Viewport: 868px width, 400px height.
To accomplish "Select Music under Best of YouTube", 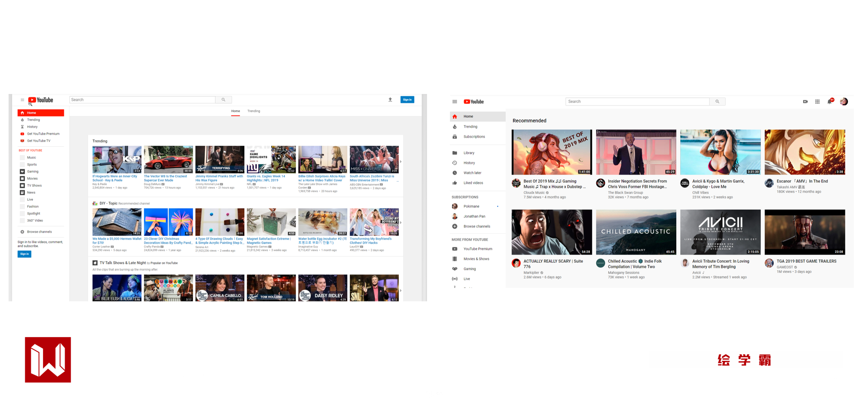I will [x=32, y=158].
